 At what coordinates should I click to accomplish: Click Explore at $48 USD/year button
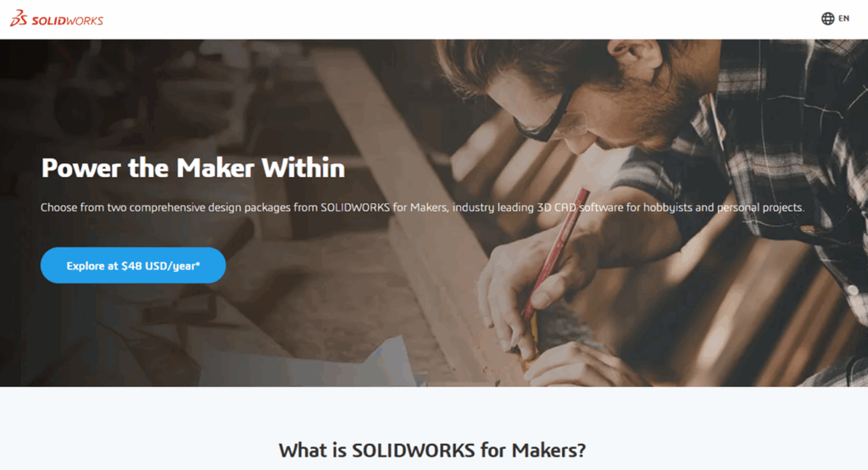click(133, 265)
